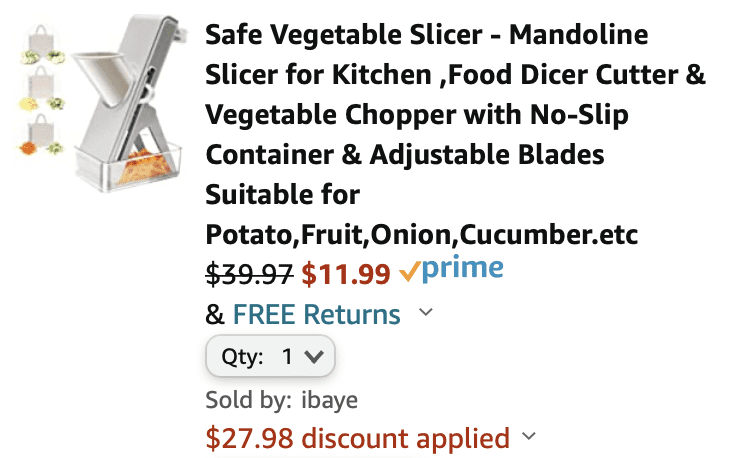Open the FREE Returns link
The height and width of the screenshot is (458, 736).
click(316, 314)
